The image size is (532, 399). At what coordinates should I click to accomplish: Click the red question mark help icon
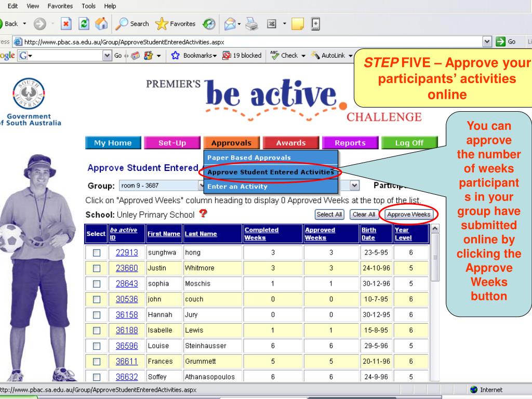[x=203, y=214]
